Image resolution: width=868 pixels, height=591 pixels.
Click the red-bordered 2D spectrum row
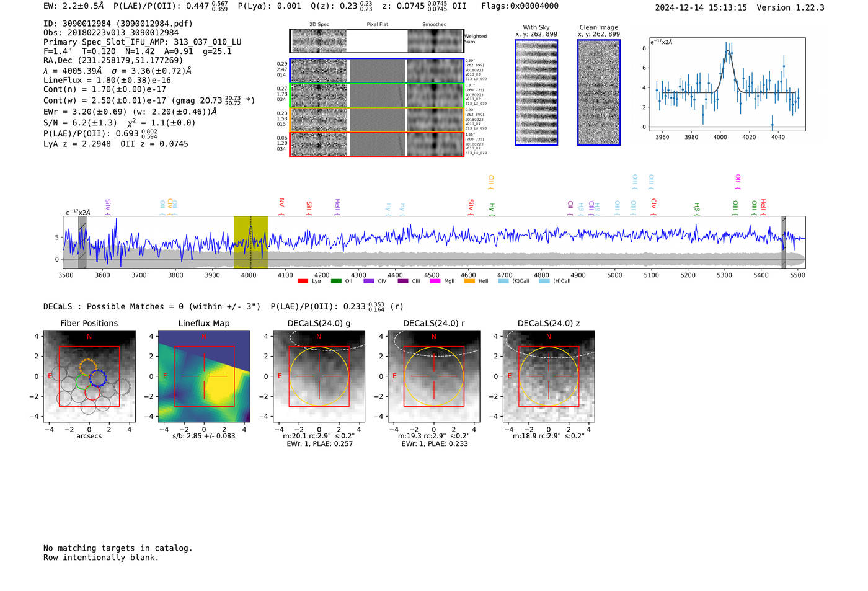(x=377, y=144)
